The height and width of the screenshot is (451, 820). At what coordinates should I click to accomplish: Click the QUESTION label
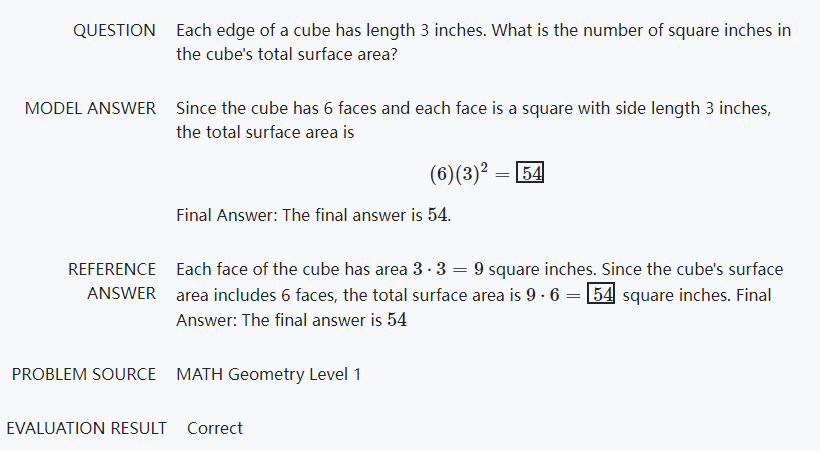tap(114, 30)
